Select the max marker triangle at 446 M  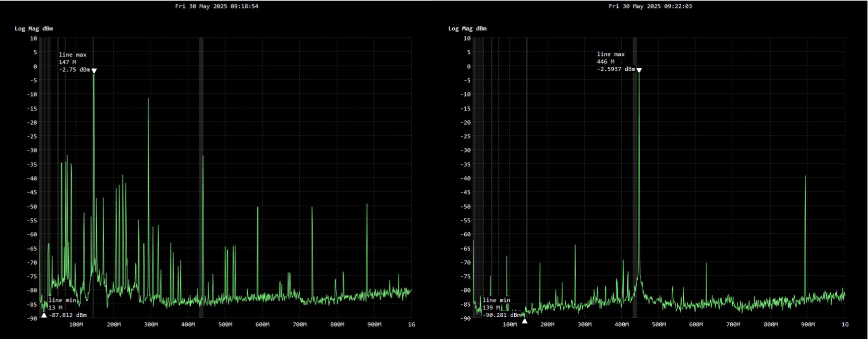coord(639,70)
